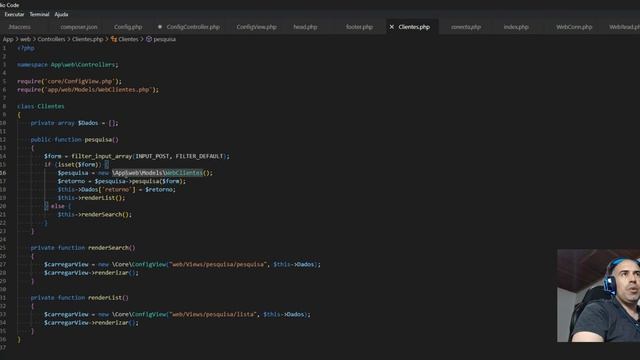This screenshot has width=640, height=360.
Task: Switch to the composer.json tab
Action: [x=79, y=27]
